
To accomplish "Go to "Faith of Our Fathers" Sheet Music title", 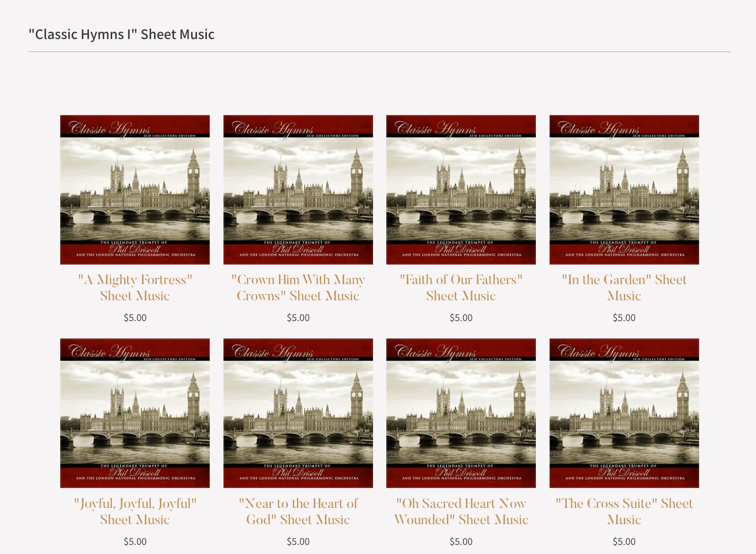I will 461,287.
